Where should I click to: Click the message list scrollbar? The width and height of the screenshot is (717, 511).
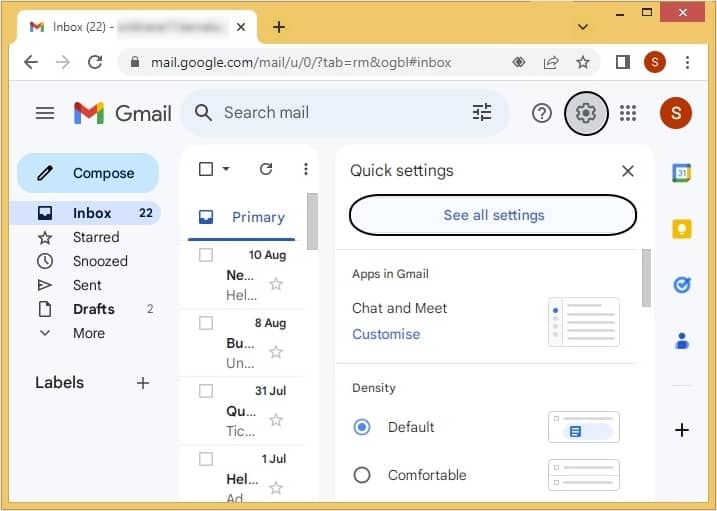[312, 222]
